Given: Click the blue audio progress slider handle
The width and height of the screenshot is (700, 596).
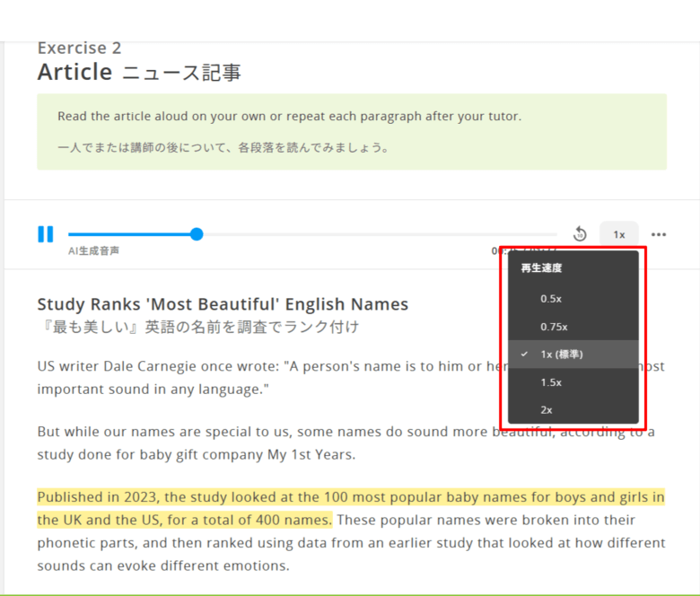Looking at the screenshot, I should click(x=197, y=234).
